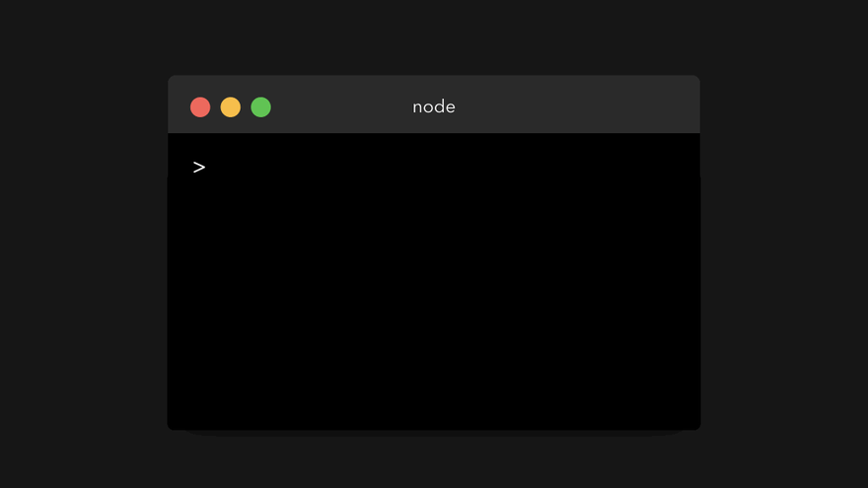Close the node terminal with red button
The width and height of the screenshot is (868, 488).
(x=200, y=106)
